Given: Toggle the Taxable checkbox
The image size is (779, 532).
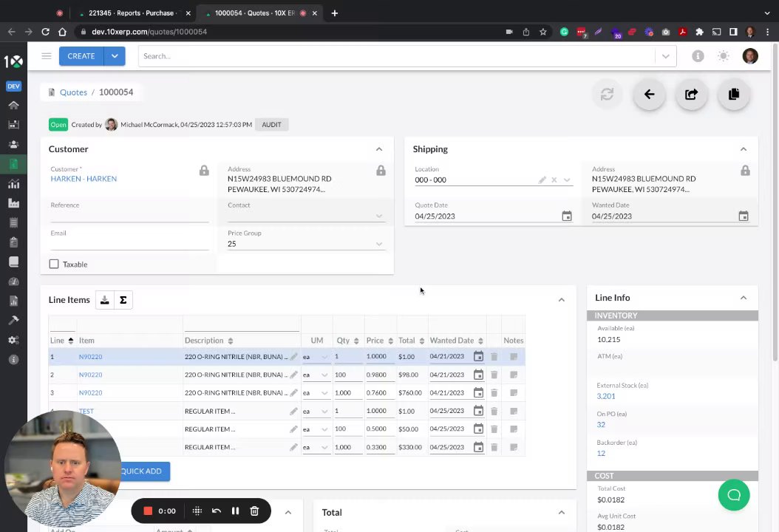Looking at the screenshot, I should (54, 265).
